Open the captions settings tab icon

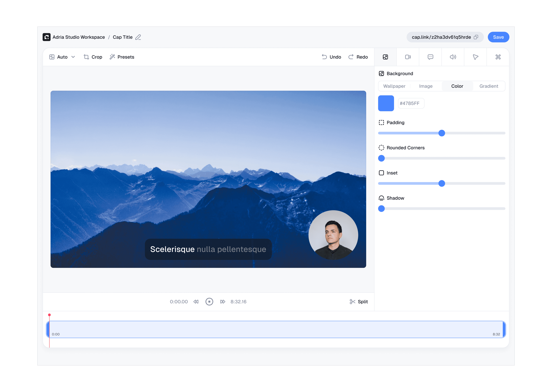coord(430,57)
